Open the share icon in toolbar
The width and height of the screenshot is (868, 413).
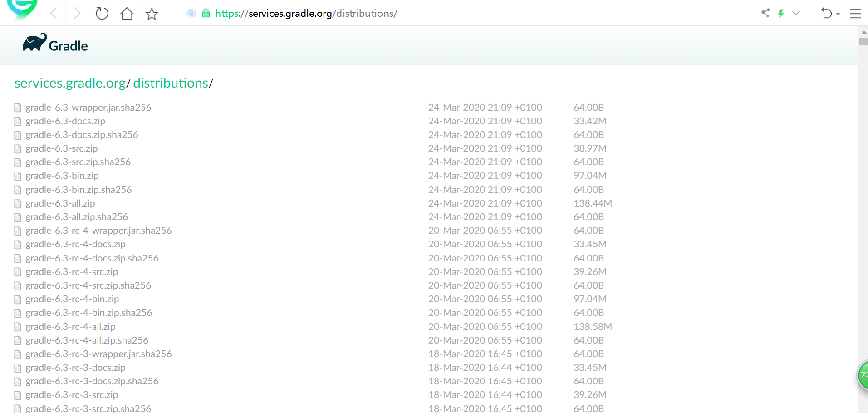coord(765,13)
